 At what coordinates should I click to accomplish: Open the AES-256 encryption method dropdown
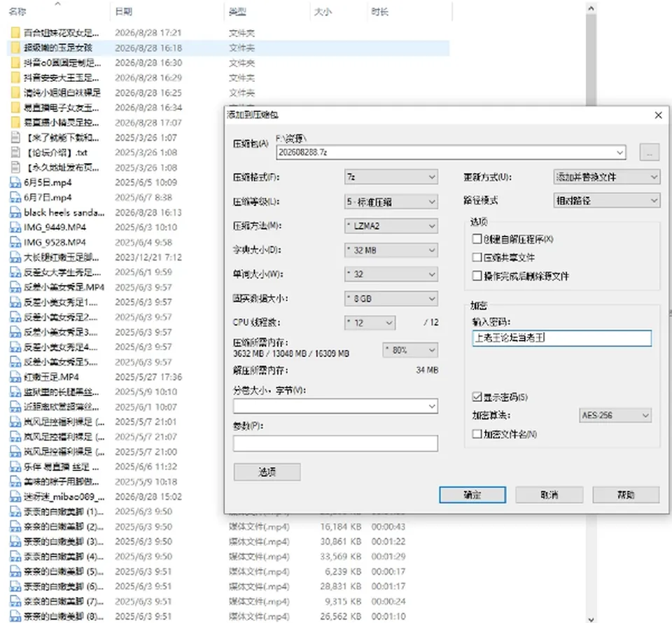[x=615, y=415]
